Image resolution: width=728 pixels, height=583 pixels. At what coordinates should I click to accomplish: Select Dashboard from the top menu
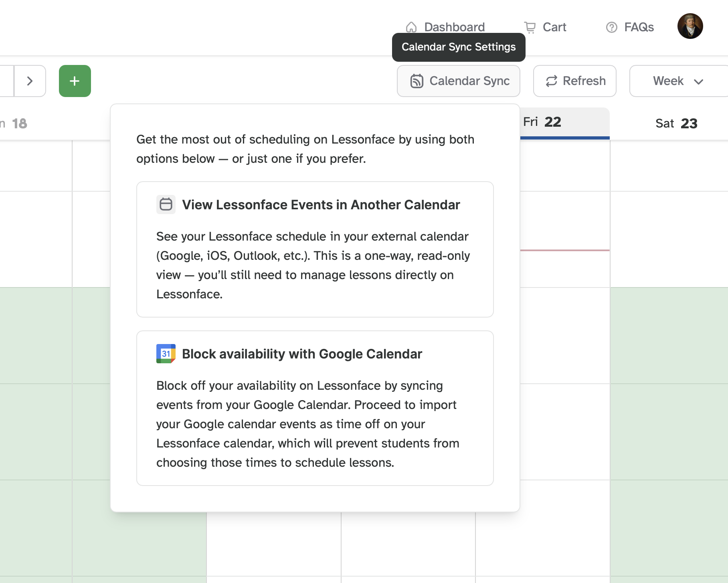[x=454, y=27]
